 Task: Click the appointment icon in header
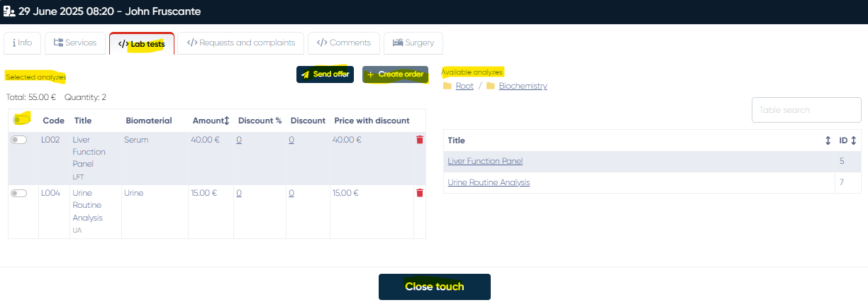(9, 11)
